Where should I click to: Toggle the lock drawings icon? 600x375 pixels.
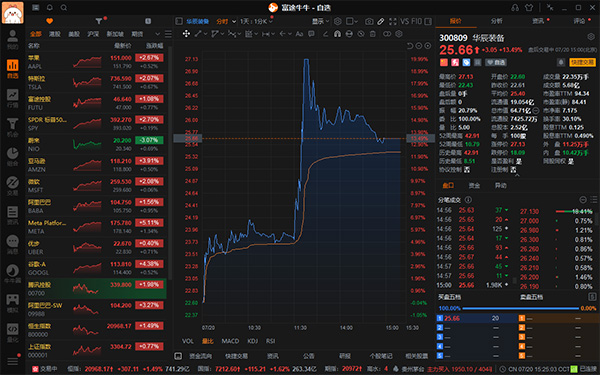[349, 34]
